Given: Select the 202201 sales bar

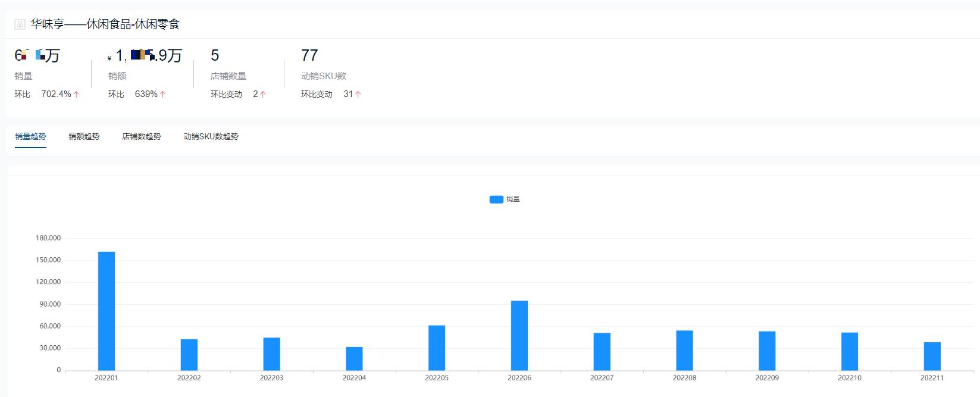Looking at the screenshot, I should click(107, 311).
